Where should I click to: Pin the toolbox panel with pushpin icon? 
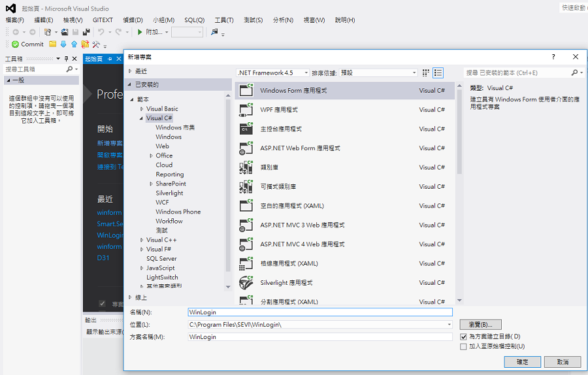(67, 59)
